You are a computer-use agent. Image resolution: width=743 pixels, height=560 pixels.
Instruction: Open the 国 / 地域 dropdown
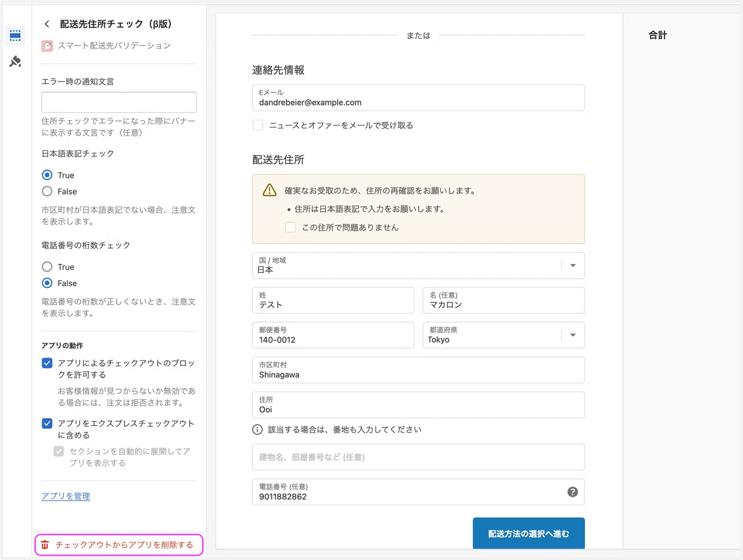(572, 265)
